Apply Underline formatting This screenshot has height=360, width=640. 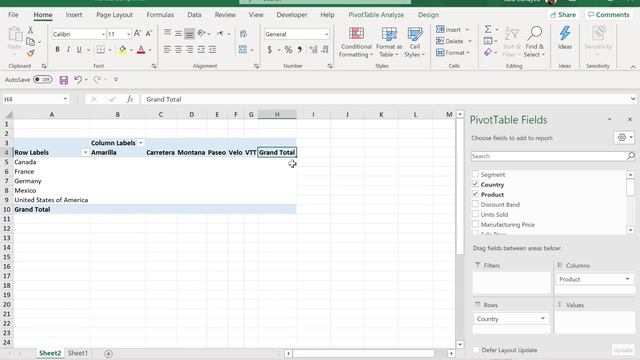[x=79, y=50]
